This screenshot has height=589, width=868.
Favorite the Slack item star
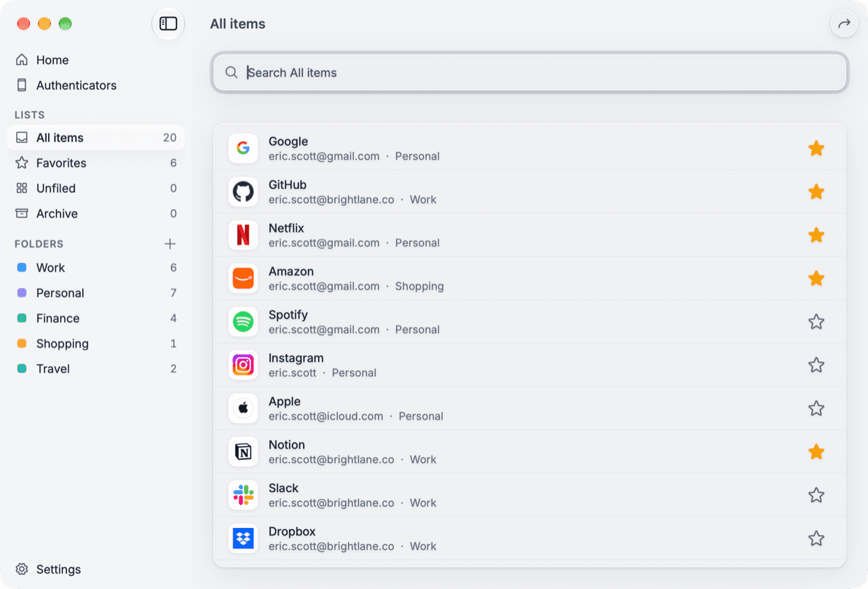(x=816, y=495)
